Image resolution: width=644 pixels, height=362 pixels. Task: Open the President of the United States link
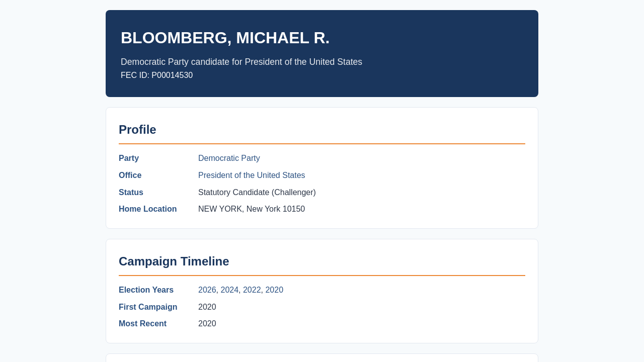[252, 175]
